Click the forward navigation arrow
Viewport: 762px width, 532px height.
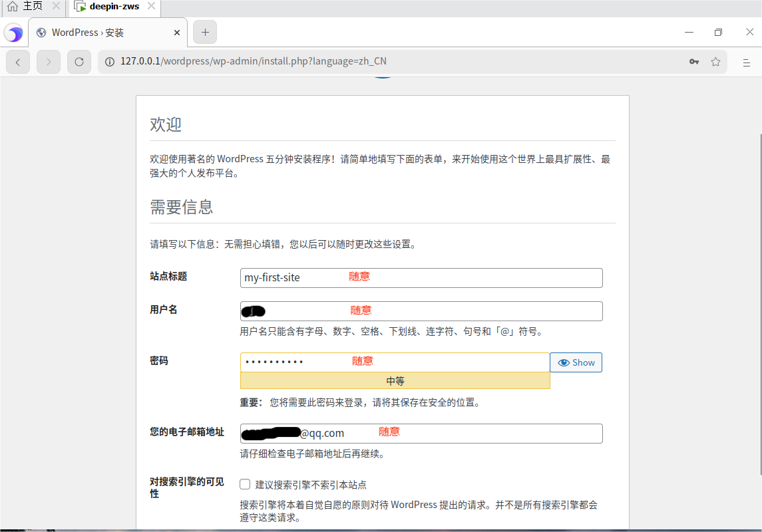[48, 62]
